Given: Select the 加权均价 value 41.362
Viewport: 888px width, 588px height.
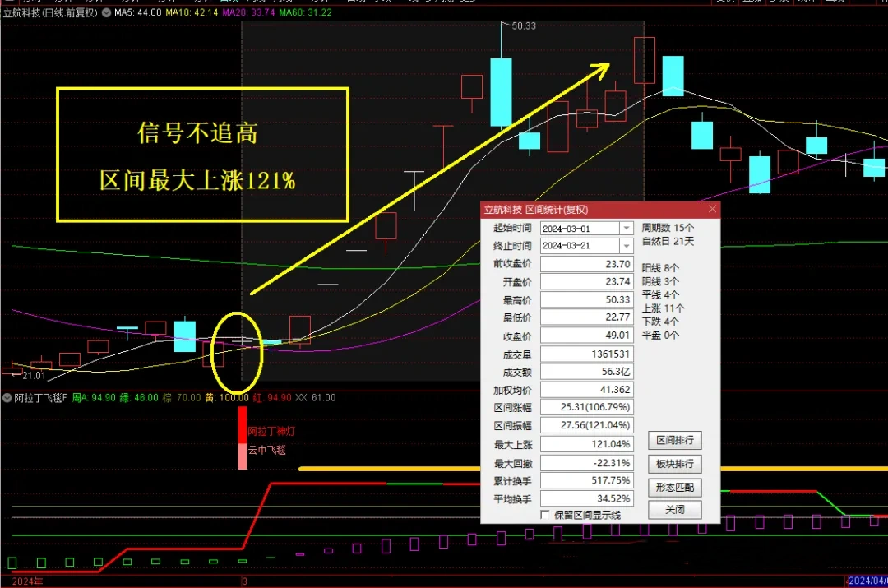Looking at the screenshot, I should 587,390.
